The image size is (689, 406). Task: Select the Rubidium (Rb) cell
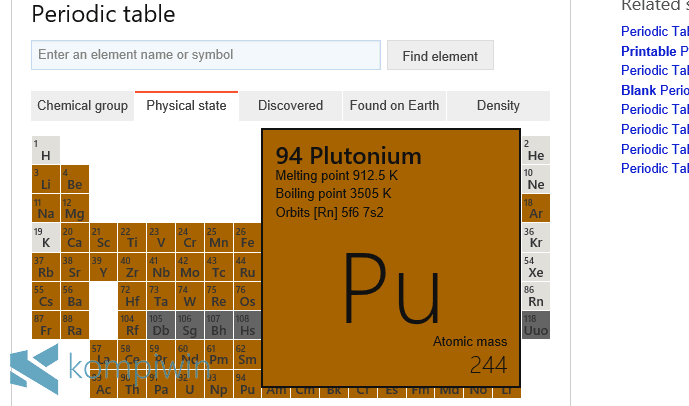point(46,267)
